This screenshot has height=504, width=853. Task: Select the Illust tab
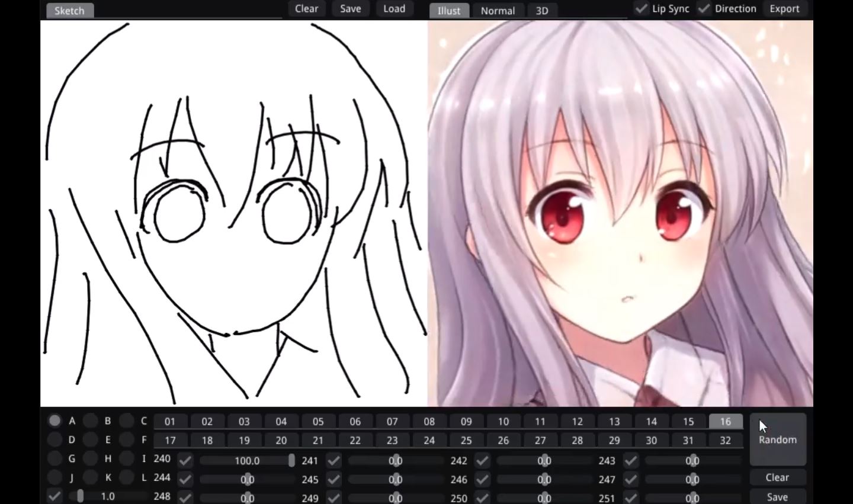pyautogui.click(x=448, y=10)
